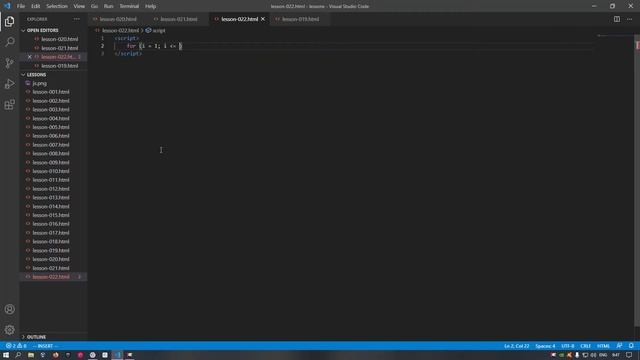This screenshot has height=360, width=640.
Task: Open the Windows action center icon
Action: (x=629, y=355)
